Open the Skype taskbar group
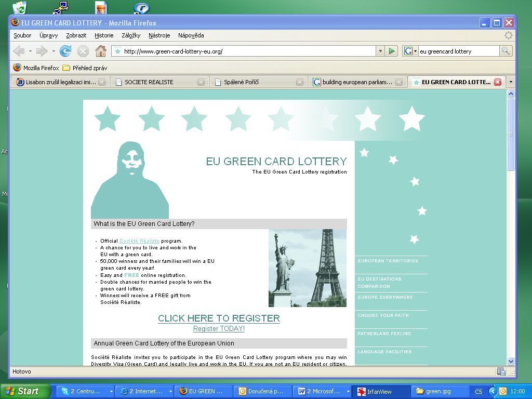The width and height of the screenshot is (532, 399). [85, 391]
